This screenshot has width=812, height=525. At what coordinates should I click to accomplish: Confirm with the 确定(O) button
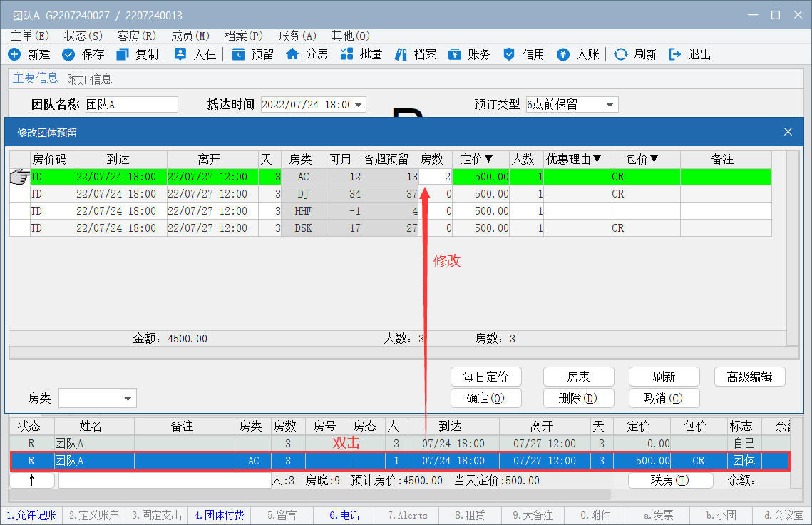click(485, 398)
